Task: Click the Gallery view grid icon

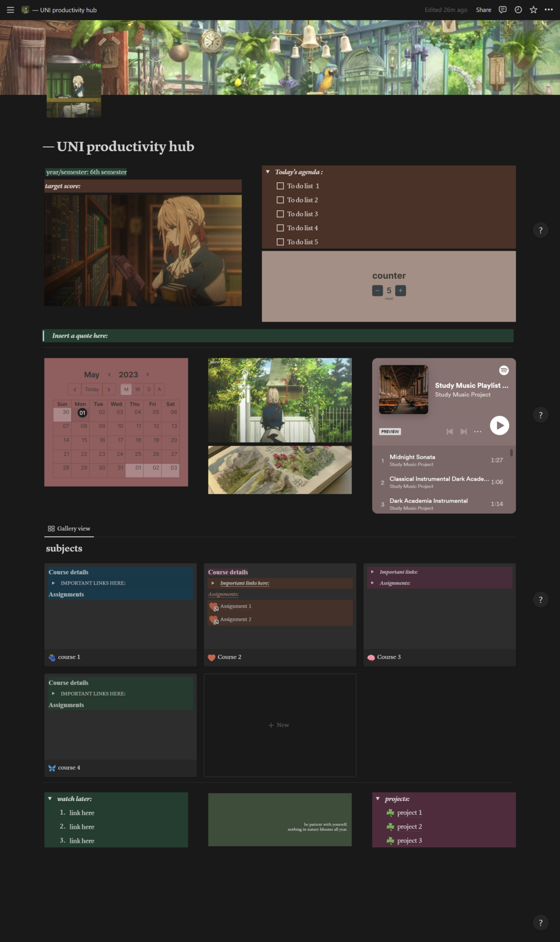Action: pyautogui.click(x=51, y=528)
